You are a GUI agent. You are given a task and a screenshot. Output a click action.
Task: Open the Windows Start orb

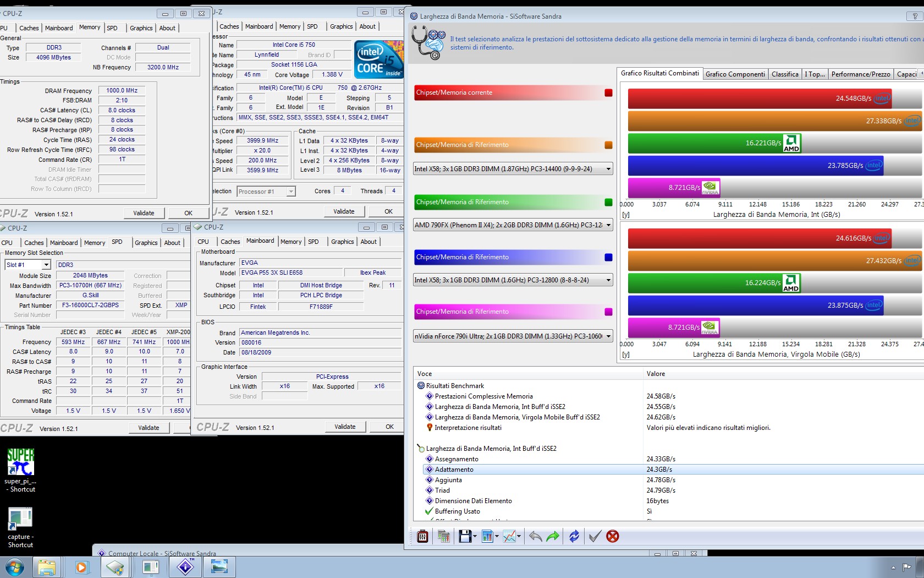(14, 567)
